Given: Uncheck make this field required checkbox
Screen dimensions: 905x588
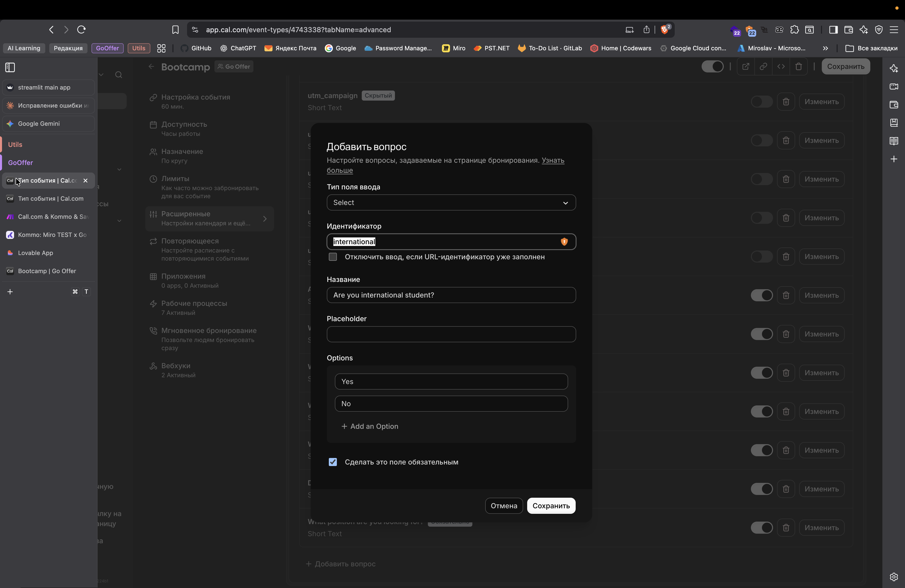Looking at the screenshot, I should [333, 462].
